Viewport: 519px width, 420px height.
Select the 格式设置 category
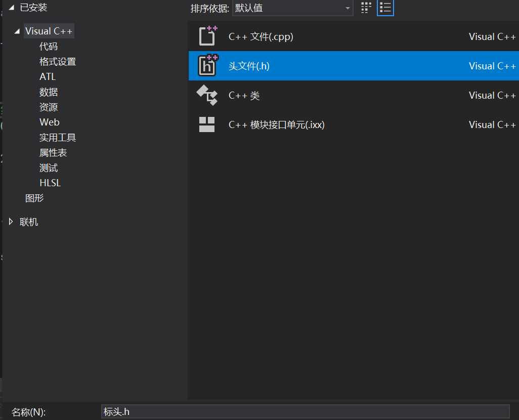(x=58, y=62)
